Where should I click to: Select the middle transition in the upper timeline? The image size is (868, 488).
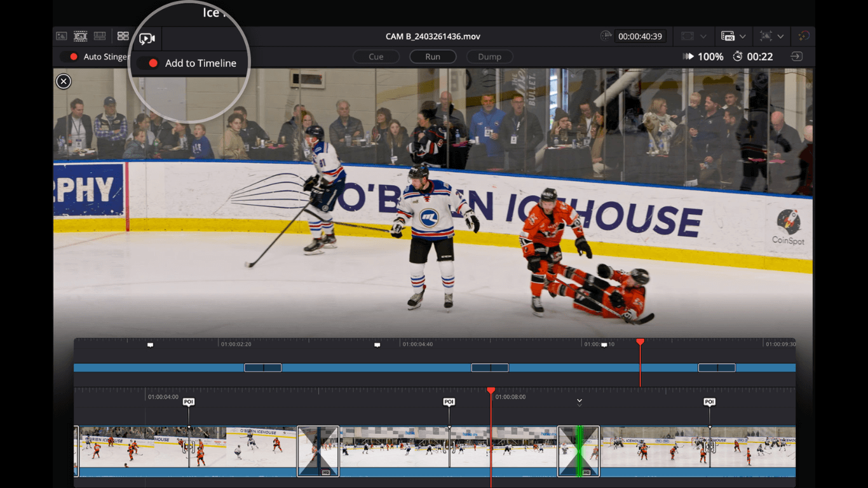[x=490, y=368]
